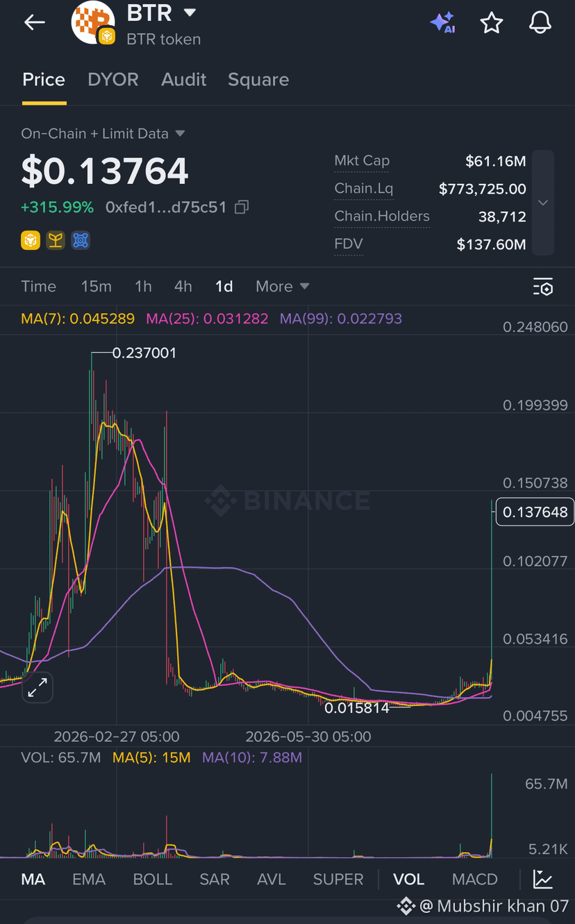The height and width of the screenshot is (924, 575).
Task: Open On-Chain + Limit Data dropdown
Action: pos(103,133)
